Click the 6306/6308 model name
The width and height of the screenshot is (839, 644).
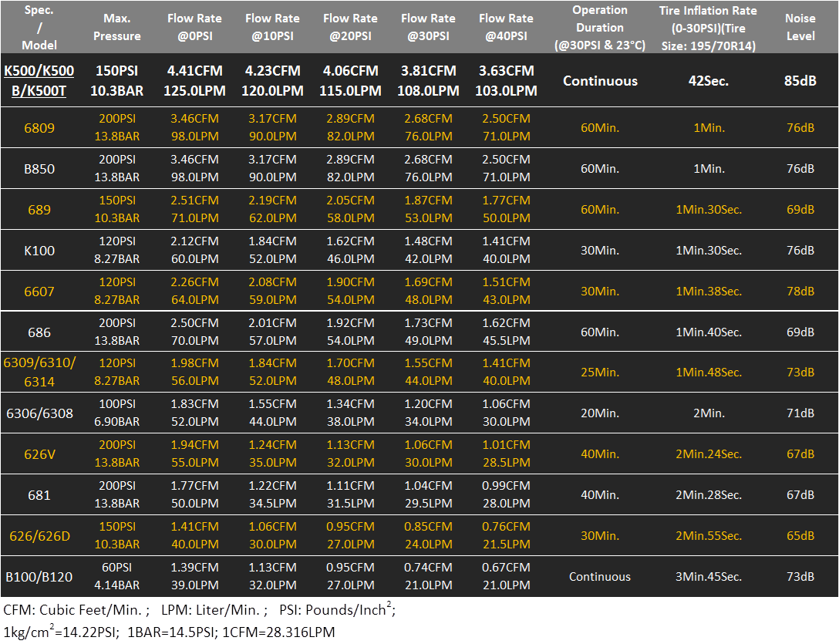39,413
